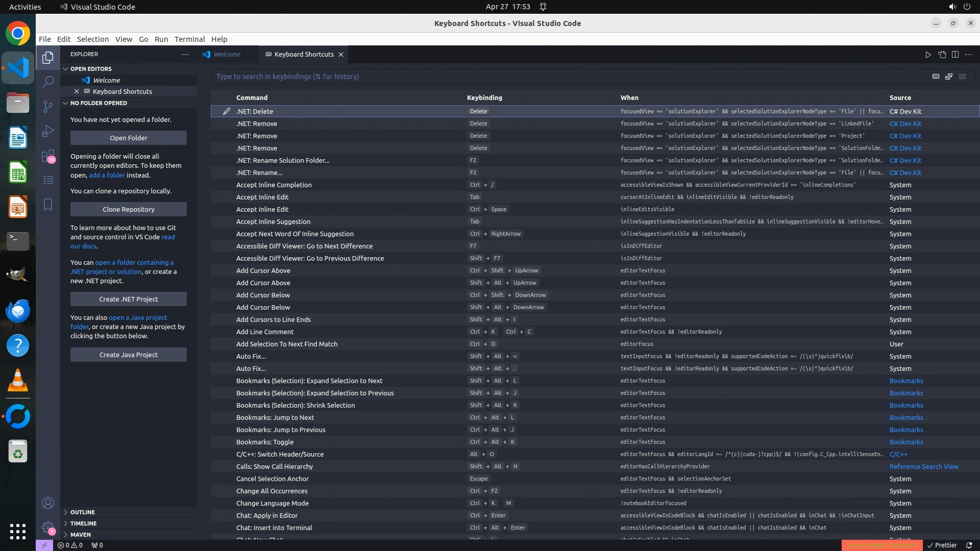Open Bookmarks view in activity bar

pyautogui.click(x=48, y=205)
